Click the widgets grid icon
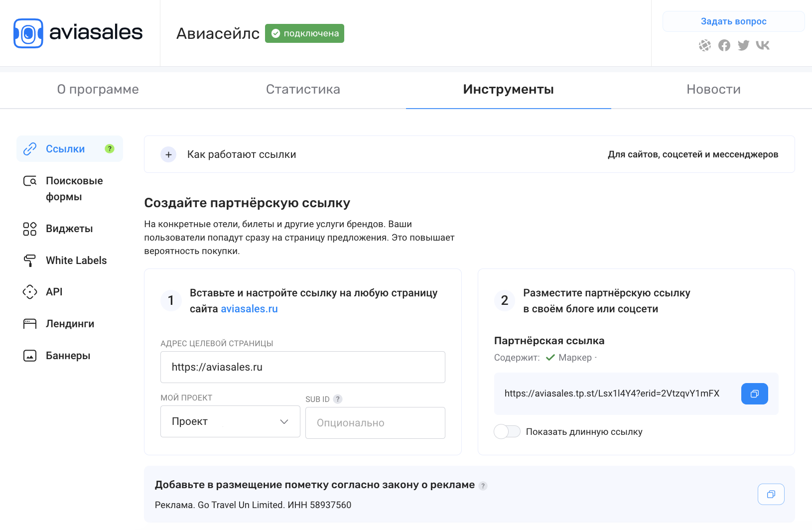The image size is (812, 530). tap(30, 229)
